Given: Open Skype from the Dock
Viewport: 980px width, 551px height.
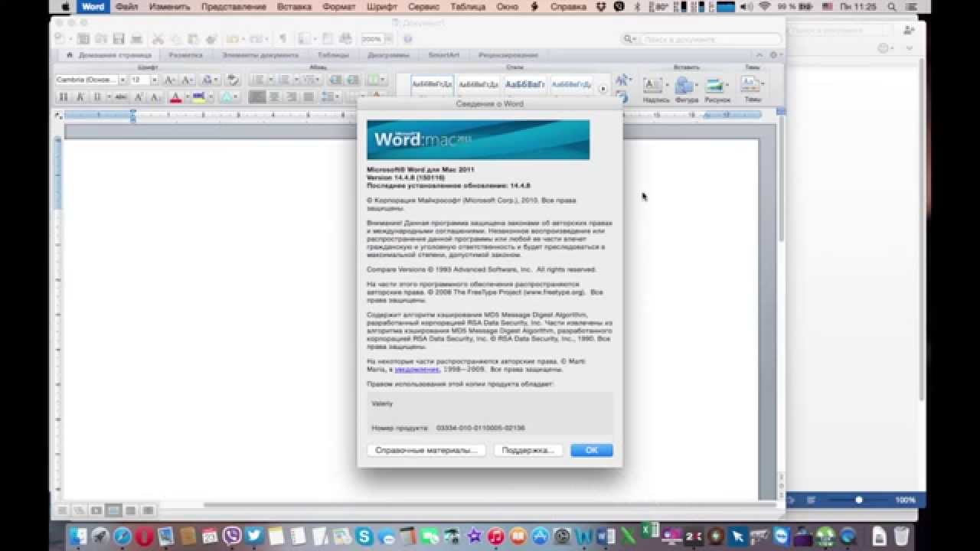Looking at the screenshot, I should tap(364, 536).
